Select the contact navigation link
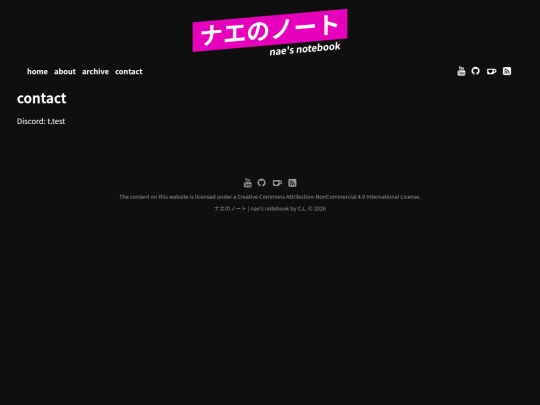 click(x=128, y=71)
